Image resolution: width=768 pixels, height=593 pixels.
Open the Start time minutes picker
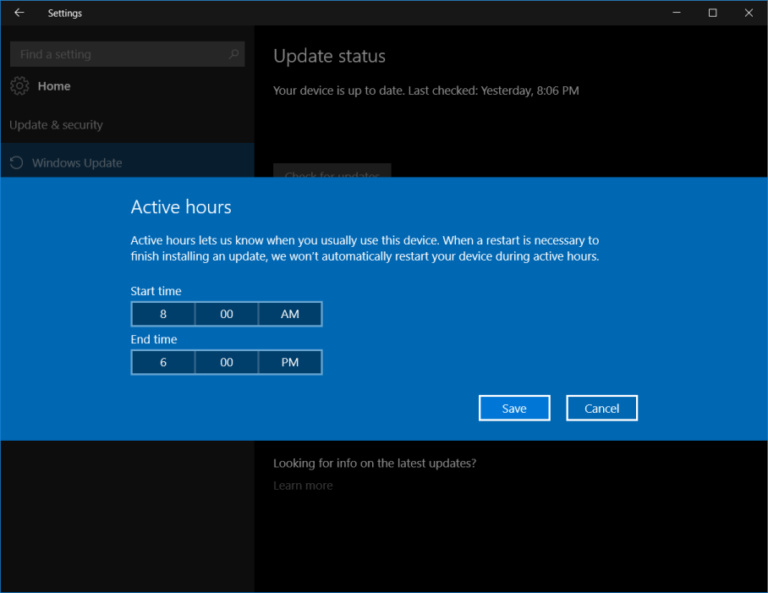tap(226, 314)
